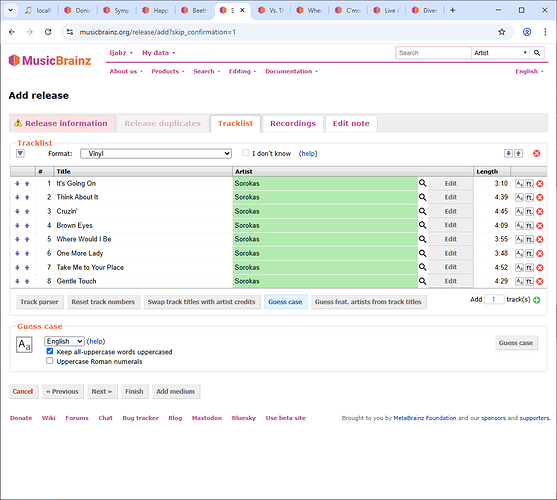Switch to the Recordings tab
557x500 pixels.
tap(293, 123)
